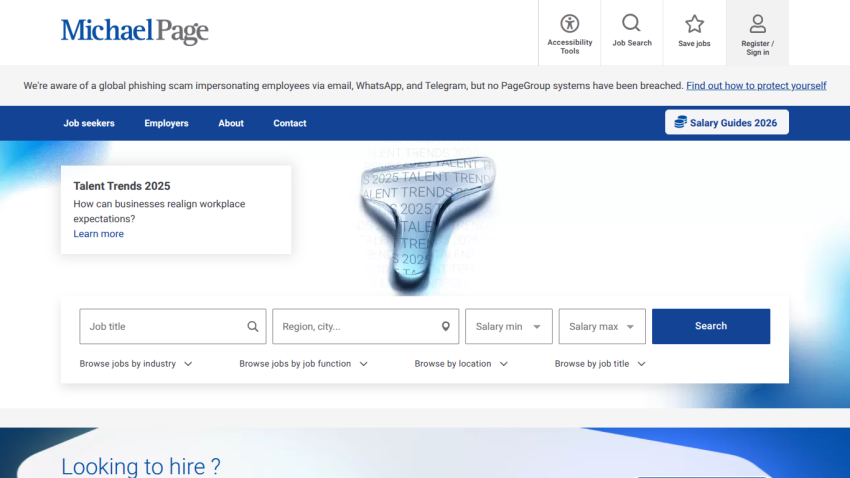Screen dimensions: 850x478
Task: Click the Job Search magnifier icon
Action: click(631, 23)
